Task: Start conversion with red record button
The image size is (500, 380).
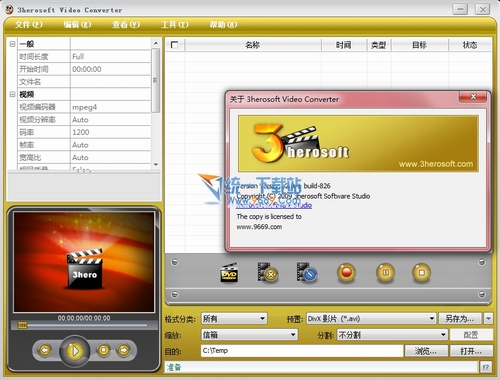Action: coord(346,273)
